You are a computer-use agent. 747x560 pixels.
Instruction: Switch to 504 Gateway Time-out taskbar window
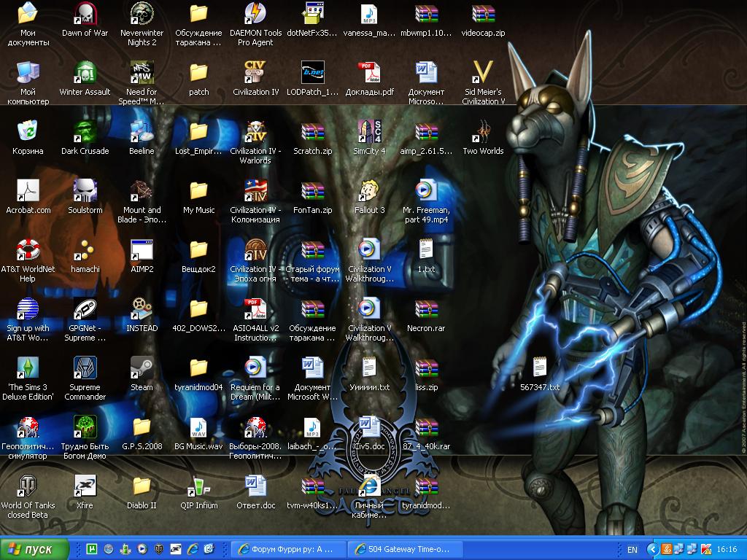403,549
